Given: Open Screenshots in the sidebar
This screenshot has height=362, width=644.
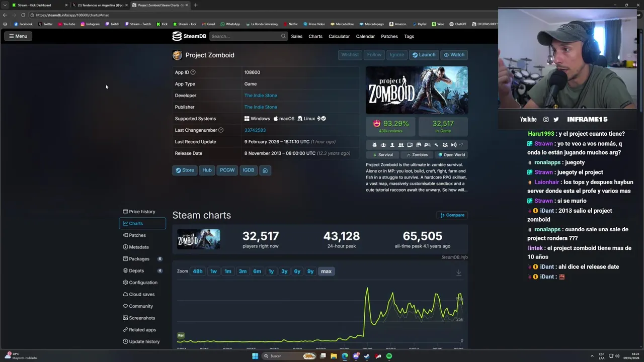Looking at the screenshot, I should tap(142, 318).
